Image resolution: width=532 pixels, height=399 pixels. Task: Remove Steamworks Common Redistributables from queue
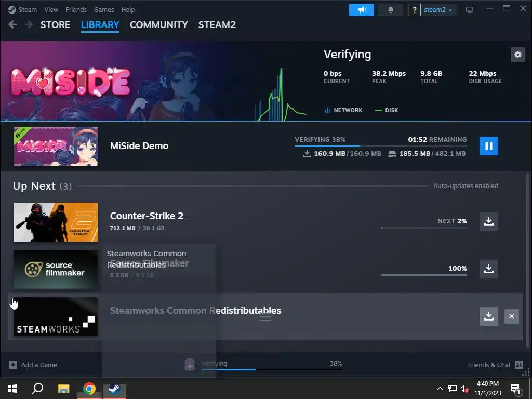pos(512,316)
